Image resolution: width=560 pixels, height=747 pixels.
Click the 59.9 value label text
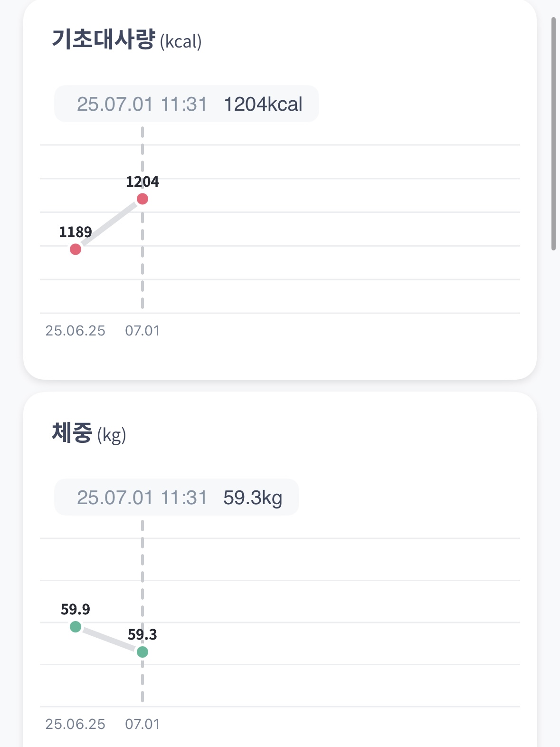coord(75,609)
